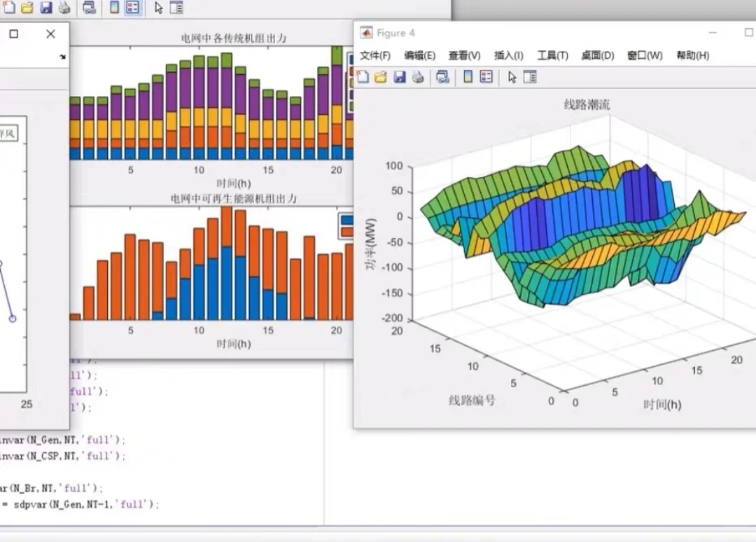Click Link Plot icon in Figure 4 toolbar
The height and width of the screenshot is (542, 756).
point(442,77)
